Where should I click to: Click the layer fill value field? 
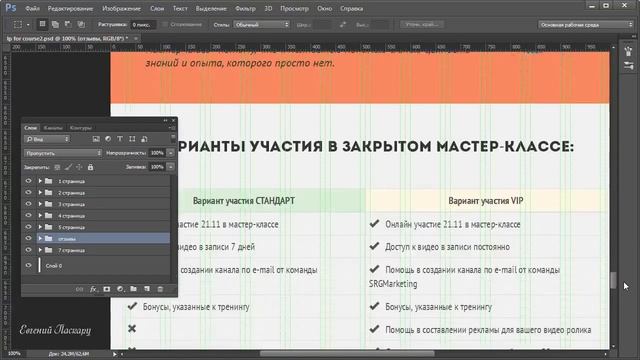(157, 167)
